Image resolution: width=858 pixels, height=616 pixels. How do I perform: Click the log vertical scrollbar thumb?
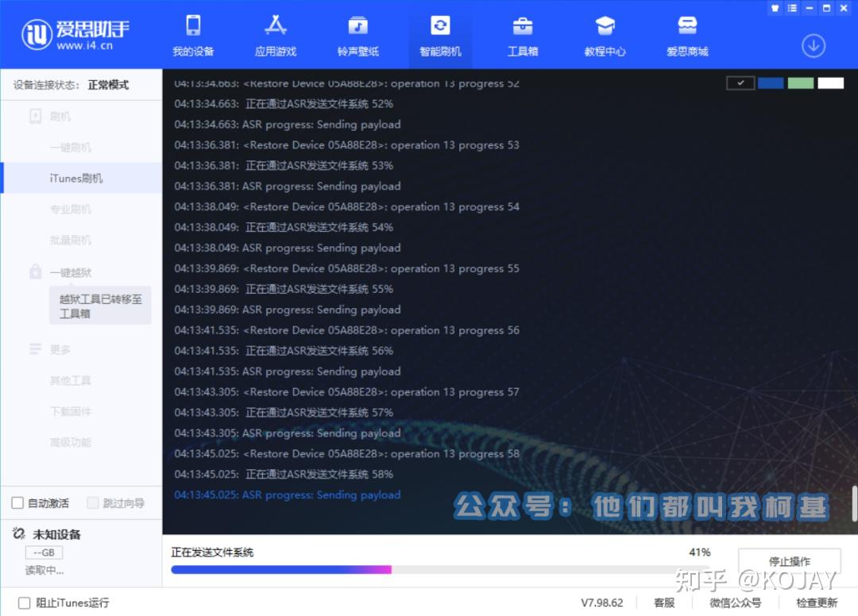click(x=854, y=502)
